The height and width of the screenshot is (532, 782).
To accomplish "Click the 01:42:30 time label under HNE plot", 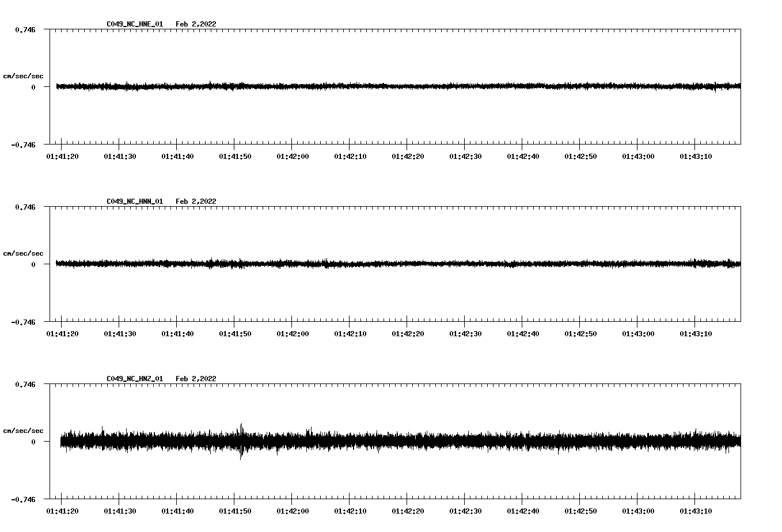I will tap(465, 157).
